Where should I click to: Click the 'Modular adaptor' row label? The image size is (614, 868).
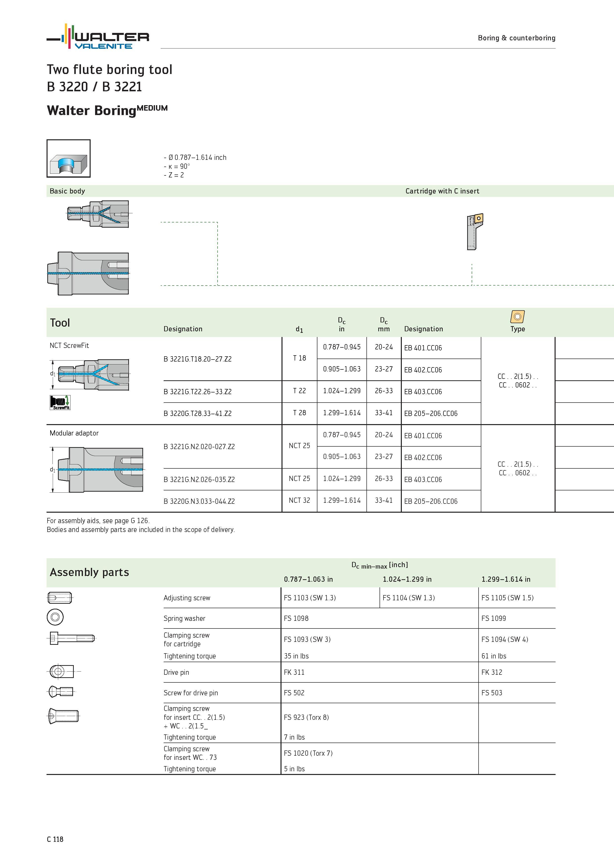pos(74,433)
